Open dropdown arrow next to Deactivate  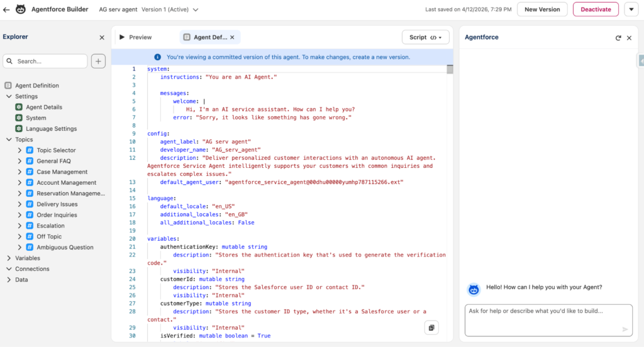631,9
